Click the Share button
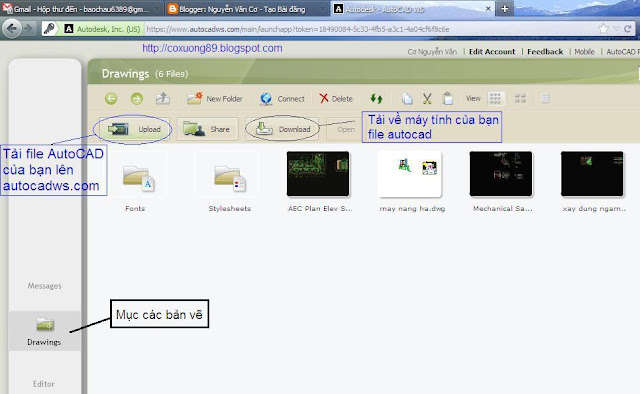640x394 pixels. 207,129
